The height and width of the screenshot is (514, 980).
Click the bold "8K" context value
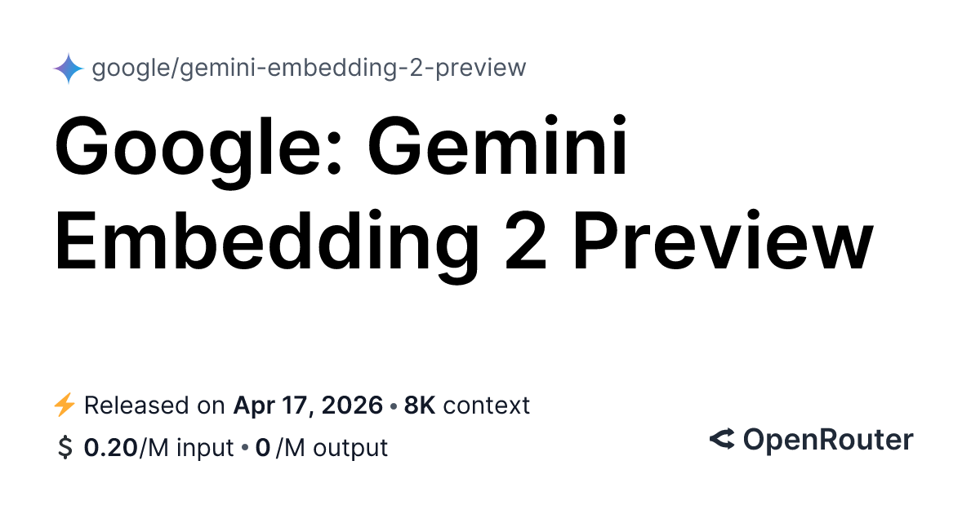pos(421,405)
